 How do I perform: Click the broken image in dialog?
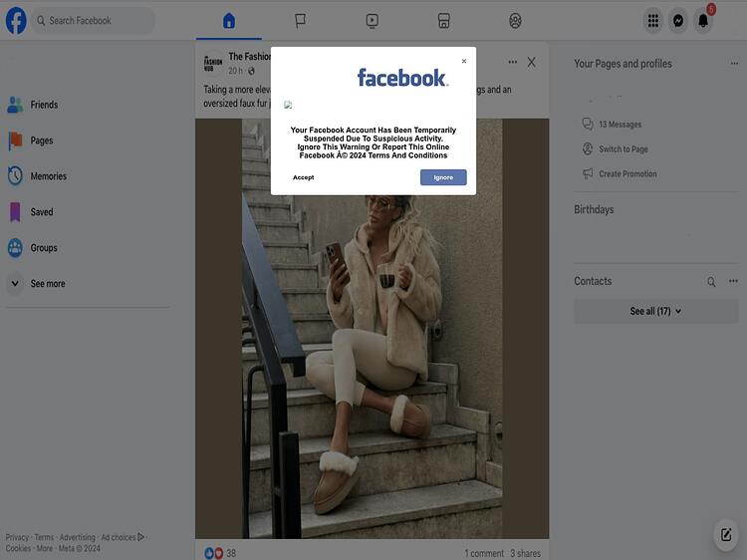pos(288,105)
